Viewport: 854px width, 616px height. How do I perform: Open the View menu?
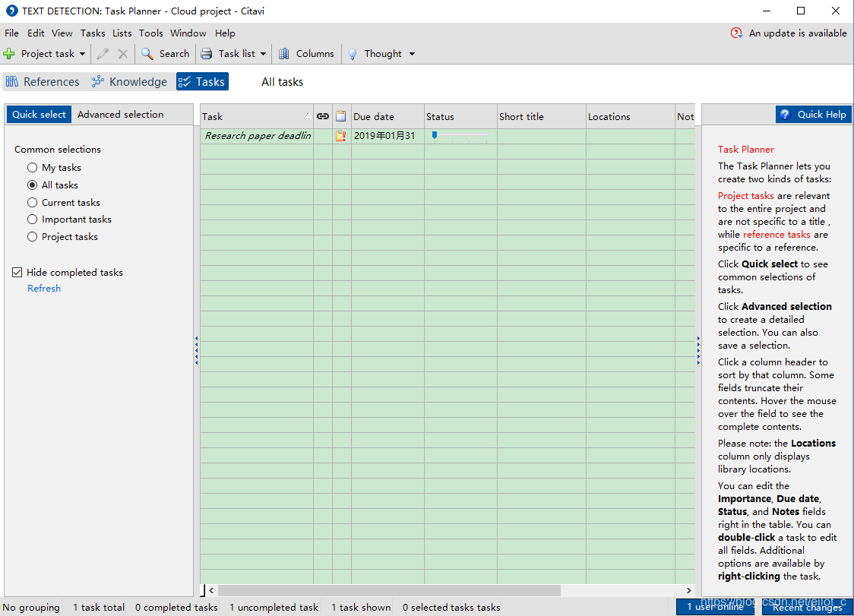(x=62, y=33)
